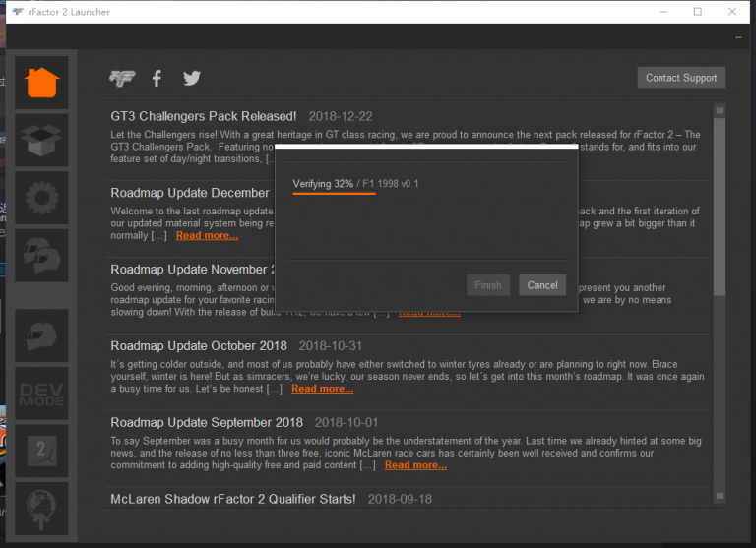Image resolution: width=756 pixels, height=548 pixels.
Task: Open Read more for Roadmap Update October 2018
Action: pos(322,389)
